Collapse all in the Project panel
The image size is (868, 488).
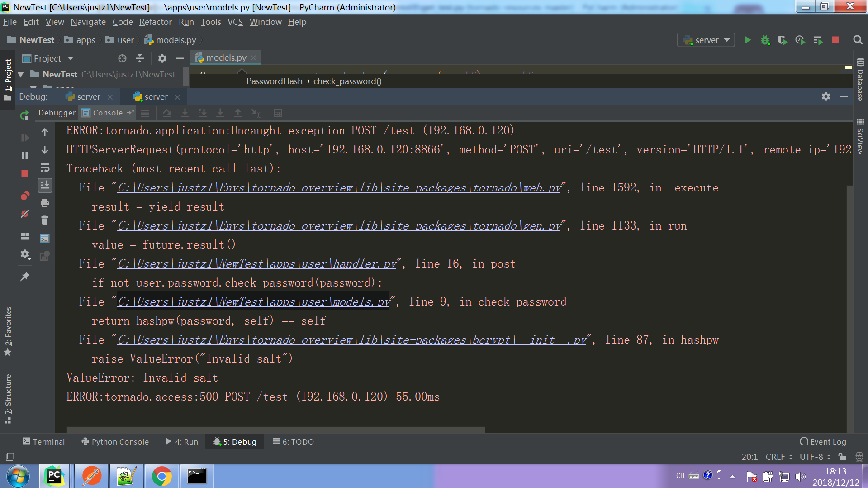click(140, 58)
